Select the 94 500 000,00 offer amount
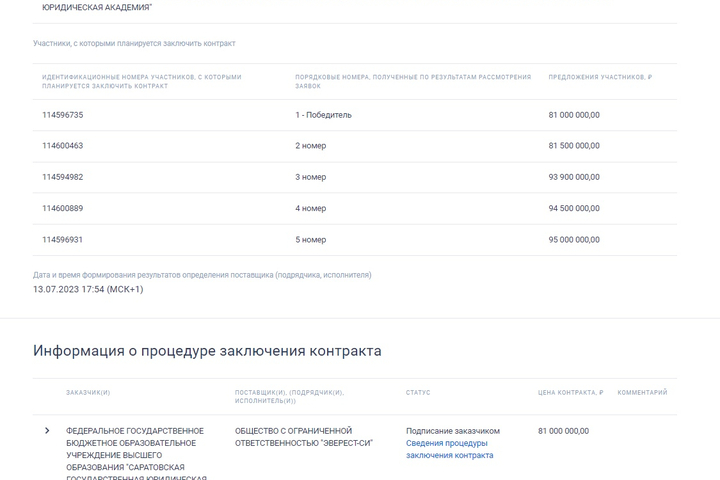The width and height of the screenshot is (720, 480). 574,208
